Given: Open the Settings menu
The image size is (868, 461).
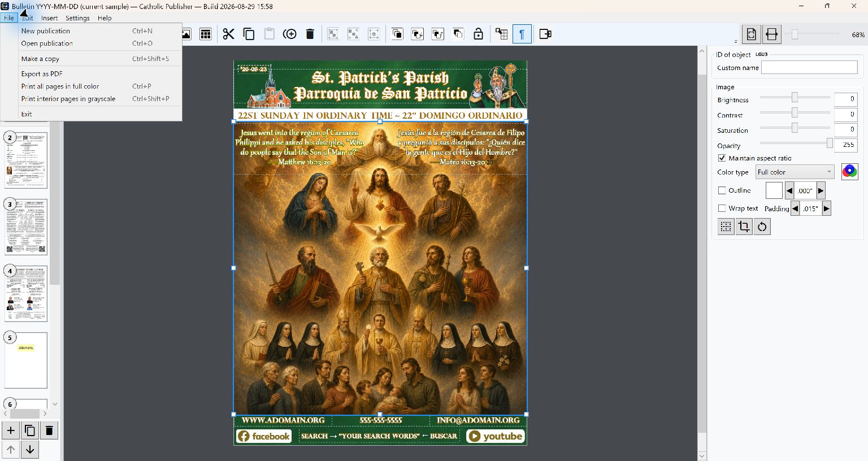Looking at the screenshot, I should [77, 18].
